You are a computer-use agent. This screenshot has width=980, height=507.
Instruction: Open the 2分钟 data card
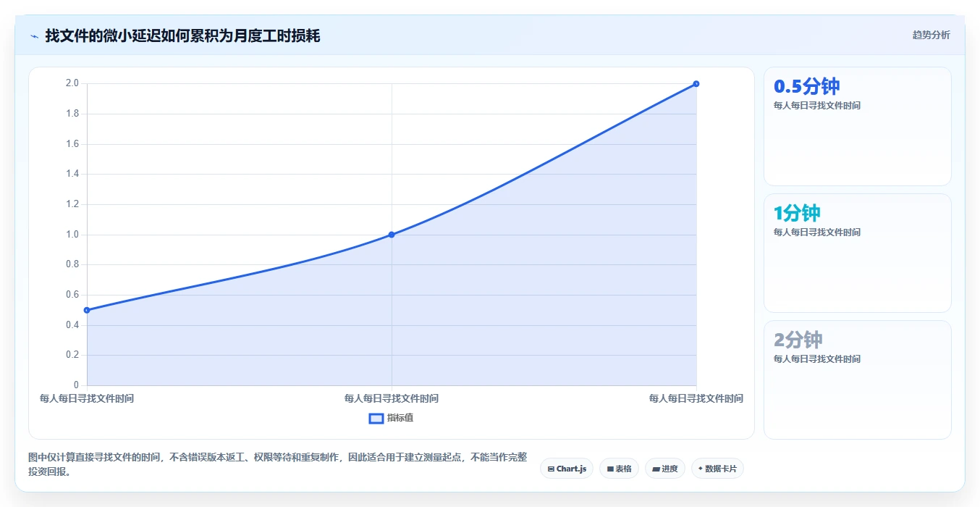tap(857, 380)
